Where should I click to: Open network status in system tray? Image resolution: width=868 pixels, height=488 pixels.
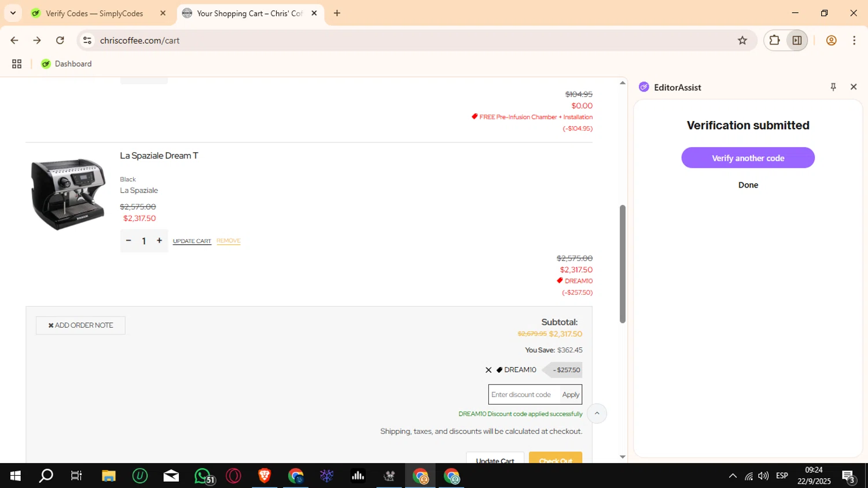coord(748,476)
